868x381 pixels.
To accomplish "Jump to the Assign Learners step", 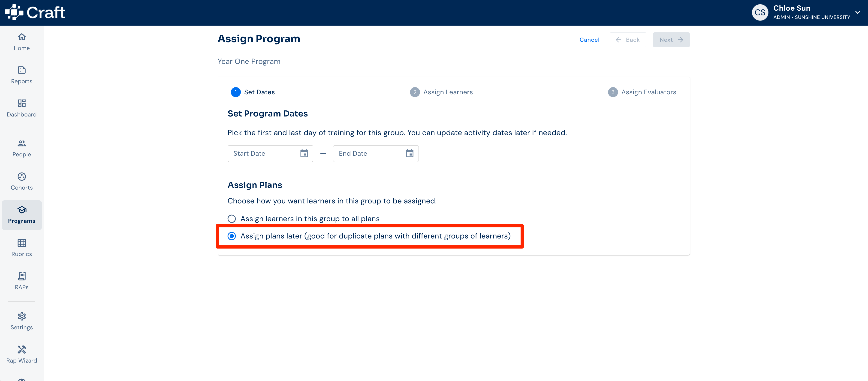I will click(441, 92).
